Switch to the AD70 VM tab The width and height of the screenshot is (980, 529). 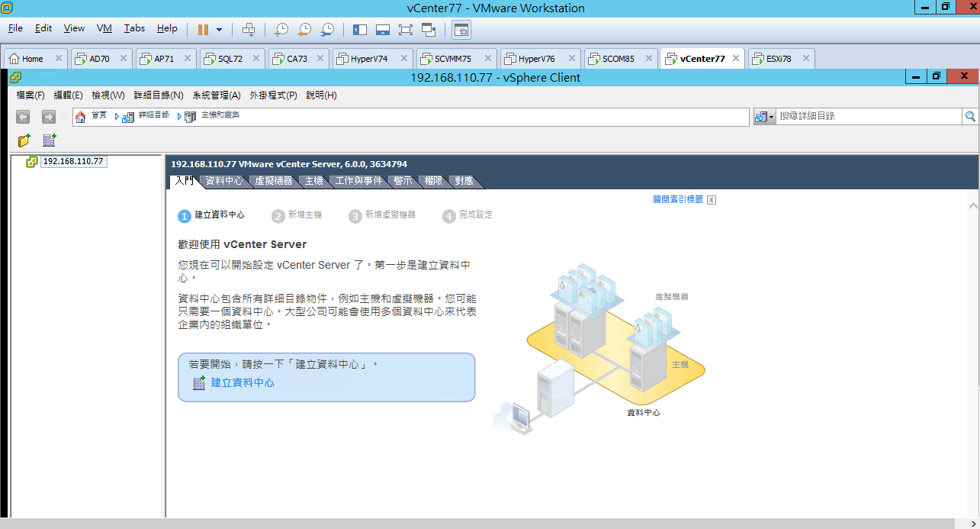tap(99, 59)
